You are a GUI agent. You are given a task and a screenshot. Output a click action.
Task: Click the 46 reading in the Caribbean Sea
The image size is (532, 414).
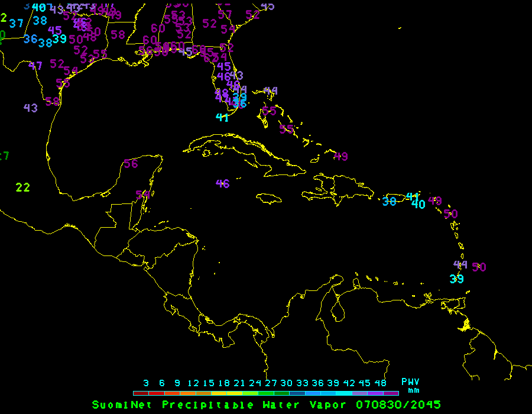pos(222,184)
